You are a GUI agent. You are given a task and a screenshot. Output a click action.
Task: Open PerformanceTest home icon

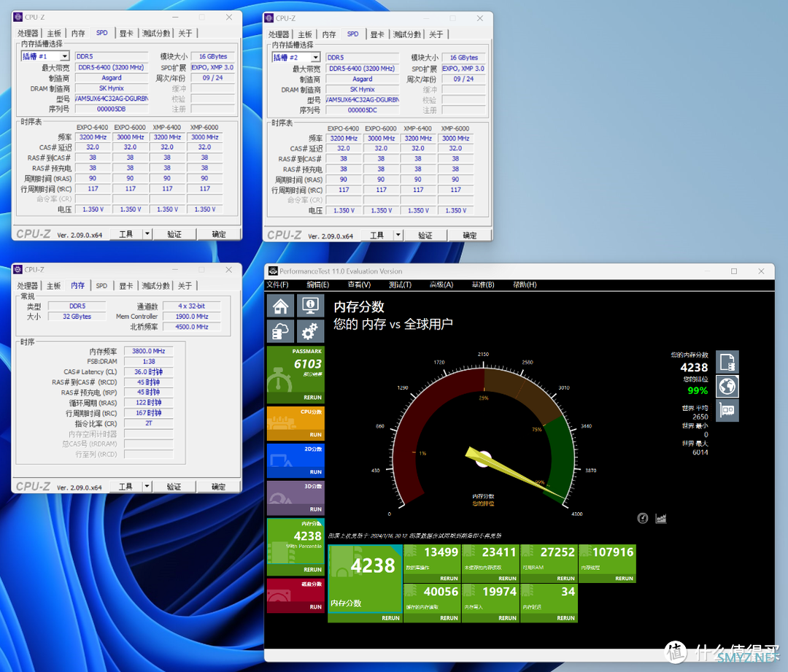coord(280,306)
